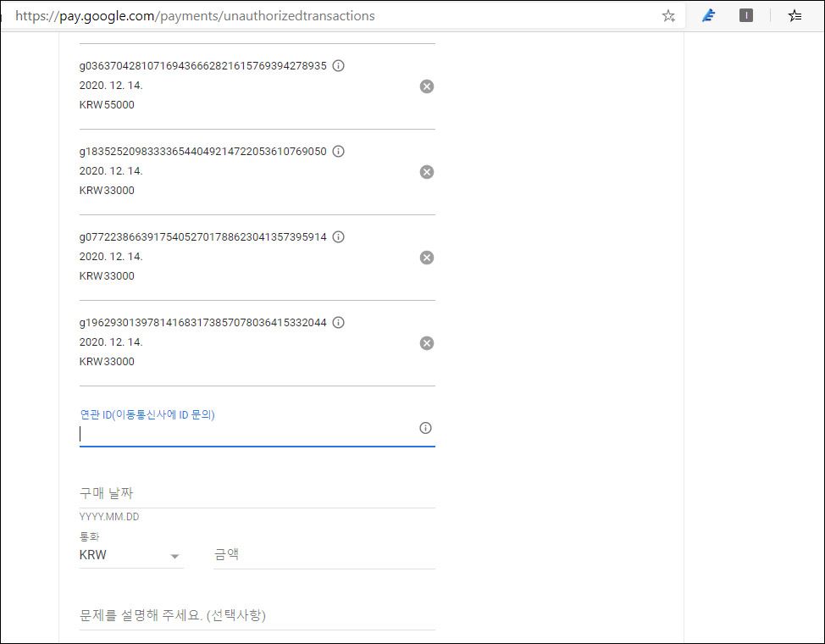Viewport: 825px width, 644px height.
Task: Click the dark square extension icon
Action: [746, 15]
